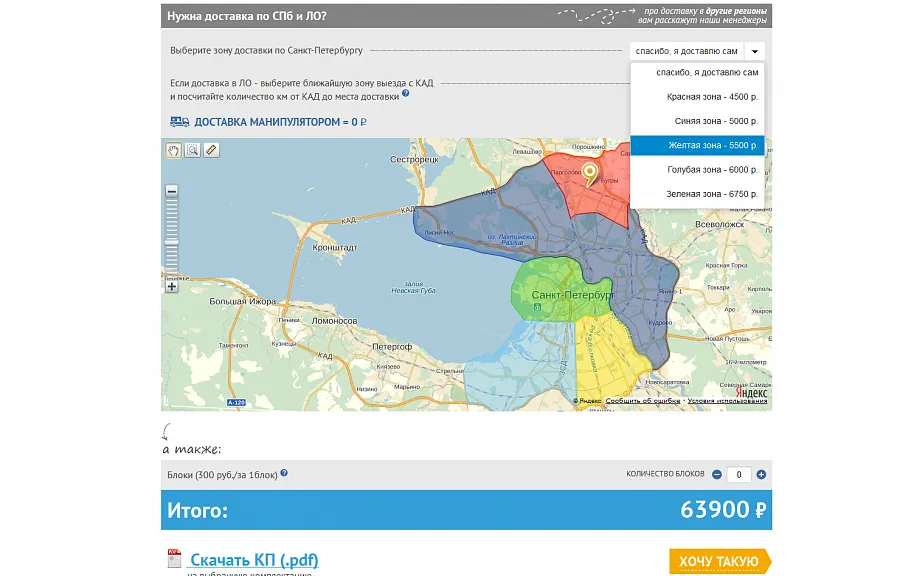Collapse the delivery zone dropdown arrow
Viewport: 900px width, 576px height.
tap(755, 51)
